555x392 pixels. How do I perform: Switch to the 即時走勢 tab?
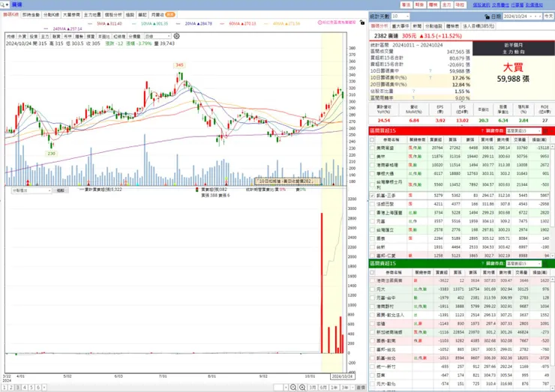click(x=31, y=15)
